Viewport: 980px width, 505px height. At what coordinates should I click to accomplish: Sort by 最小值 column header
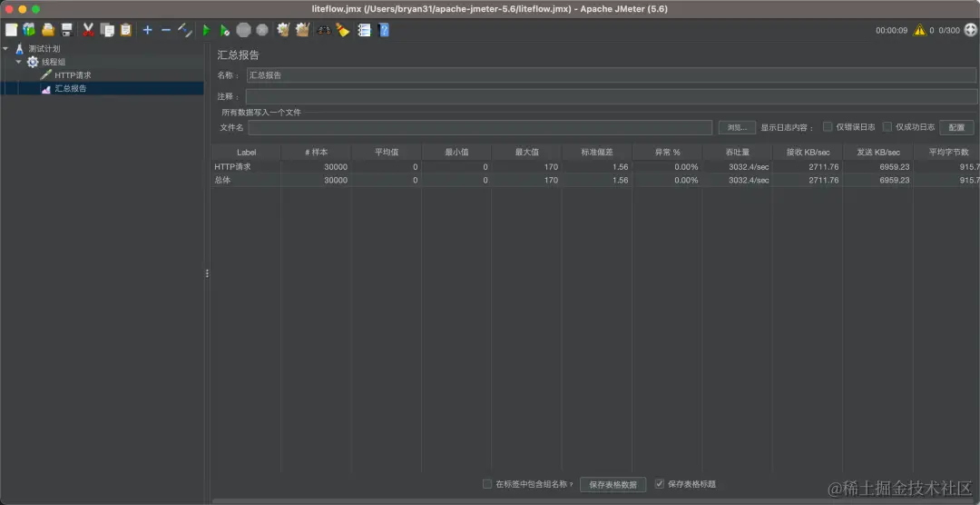click(456, 152)
